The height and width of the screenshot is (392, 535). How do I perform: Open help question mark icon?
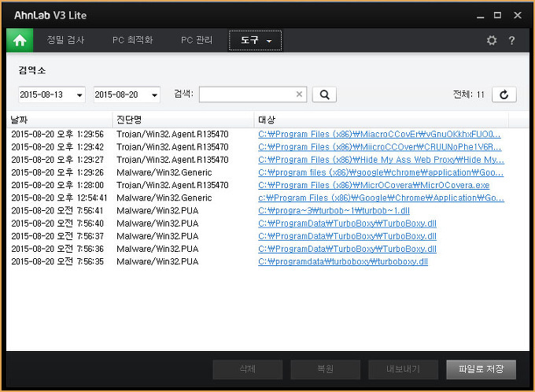[511, 40]
